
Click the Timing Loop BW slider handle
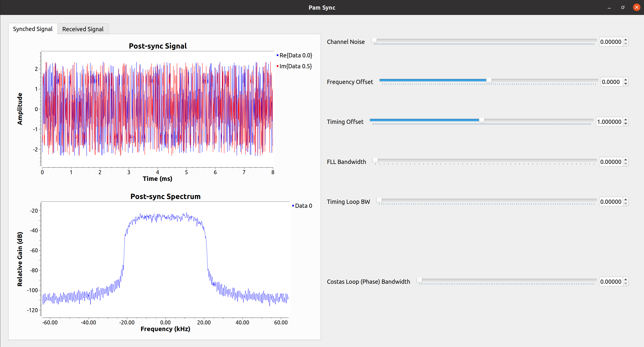(x=379, y=200)
